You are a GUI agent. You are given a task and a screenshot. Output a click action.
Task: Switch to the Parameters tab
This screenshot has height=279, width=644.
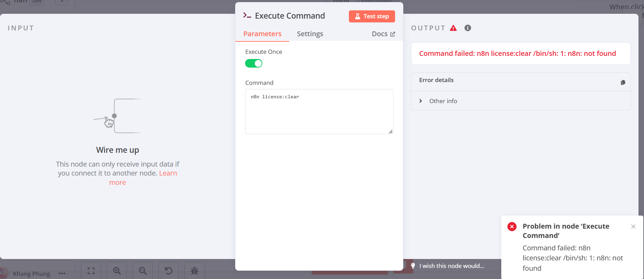262,34
